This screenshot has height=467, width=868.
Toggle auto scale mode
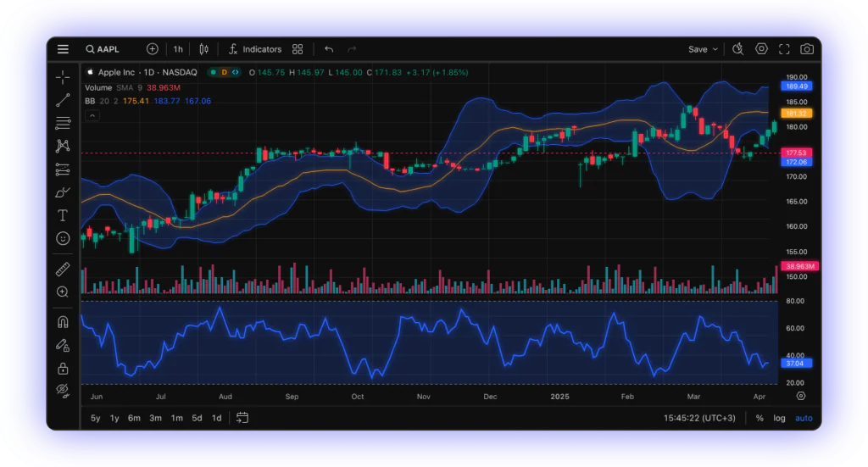click(x=804, y=419)
